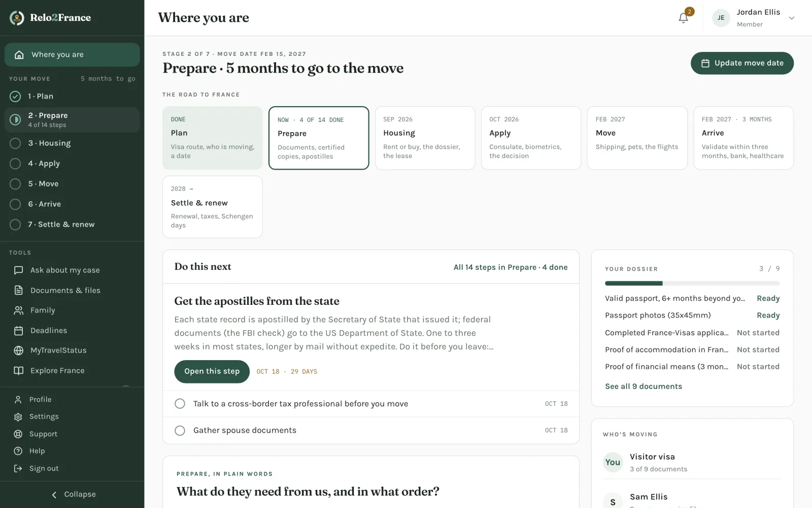
Task: Open All 14 steps in Prepare link
Action: pyautogui.click(x=511, y=267)
